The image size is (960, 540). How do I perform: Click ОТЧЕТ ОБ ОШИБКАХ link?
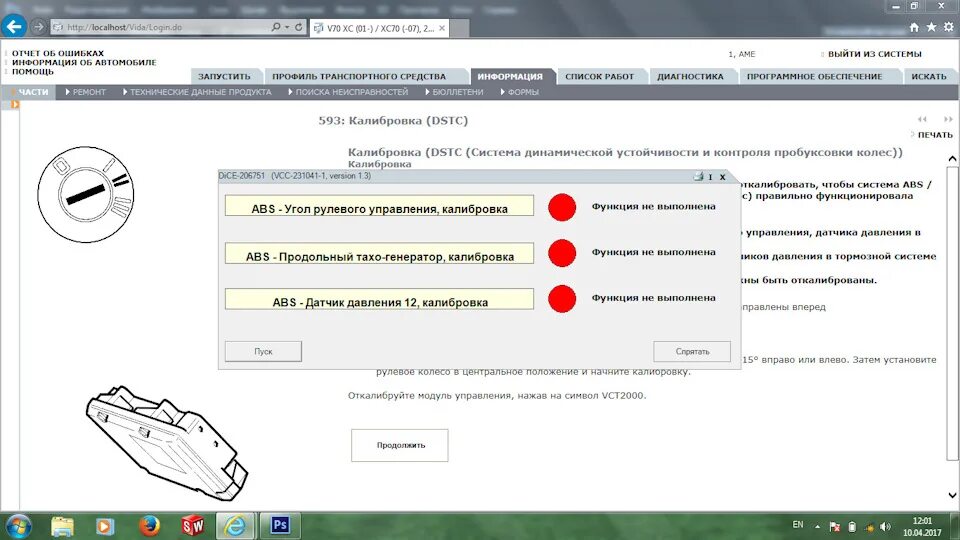tap(58, 53)
